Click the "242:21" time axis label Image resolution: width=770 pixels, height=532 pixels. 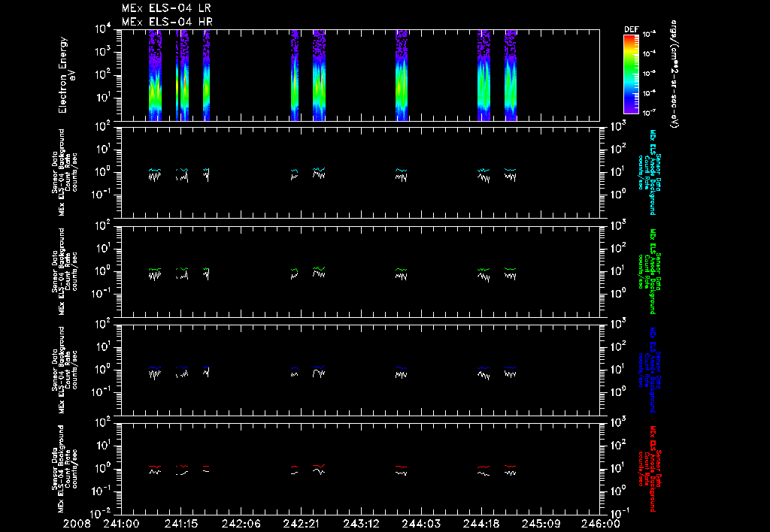[301, 524]
